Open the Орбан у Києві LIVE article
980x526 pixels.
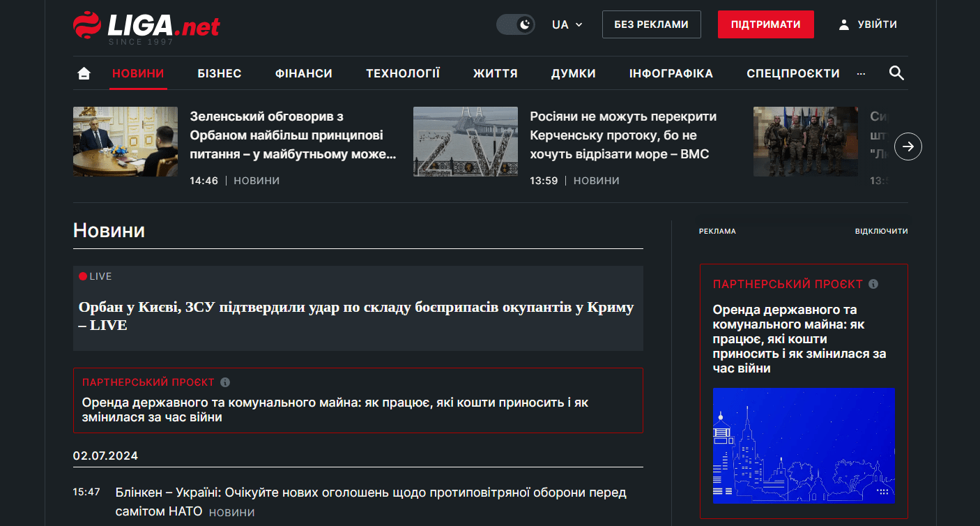356,316
